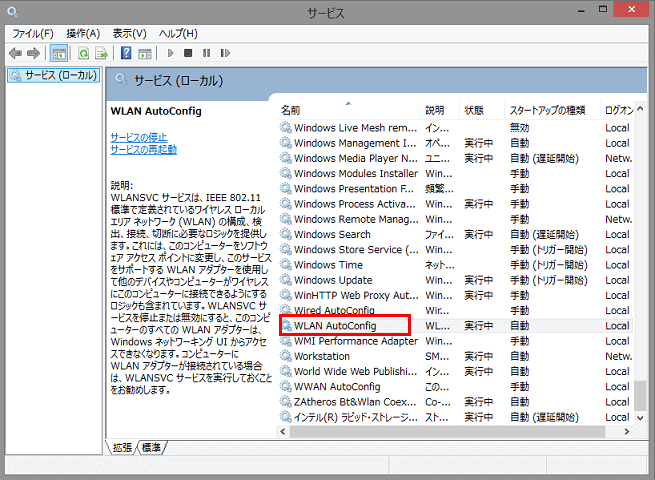Select World Wide Web Publishi... service
Image resolution: width=655 pixels, height=480 pixels.
[456, 371]
